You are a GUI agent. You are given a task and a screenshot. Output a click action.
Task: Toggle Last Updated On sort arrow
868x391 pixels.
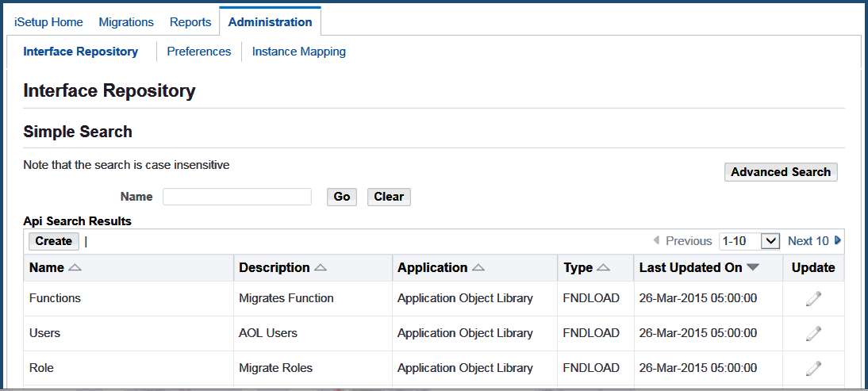pyautogui.click(x=751, y=268)
